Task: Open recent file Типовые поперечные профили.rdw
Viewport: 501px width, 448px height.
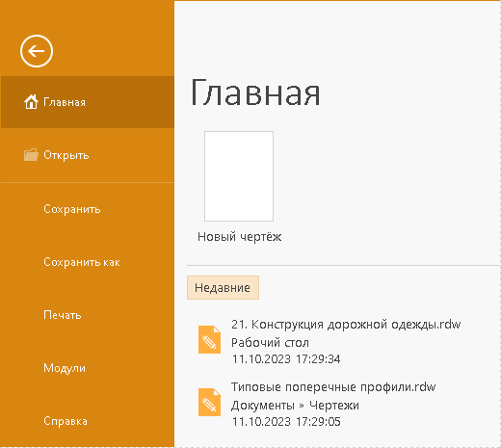Action: 333,387
